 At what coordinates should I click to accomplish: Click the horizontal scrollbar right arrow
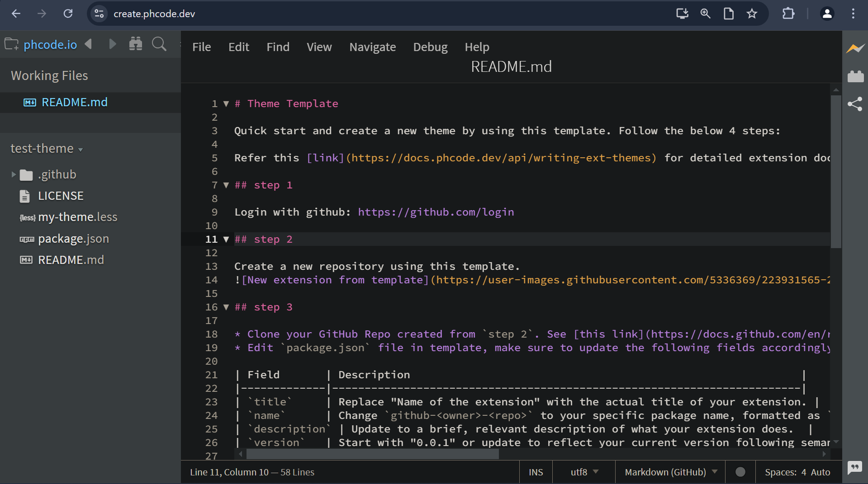(x=824, y=454)
